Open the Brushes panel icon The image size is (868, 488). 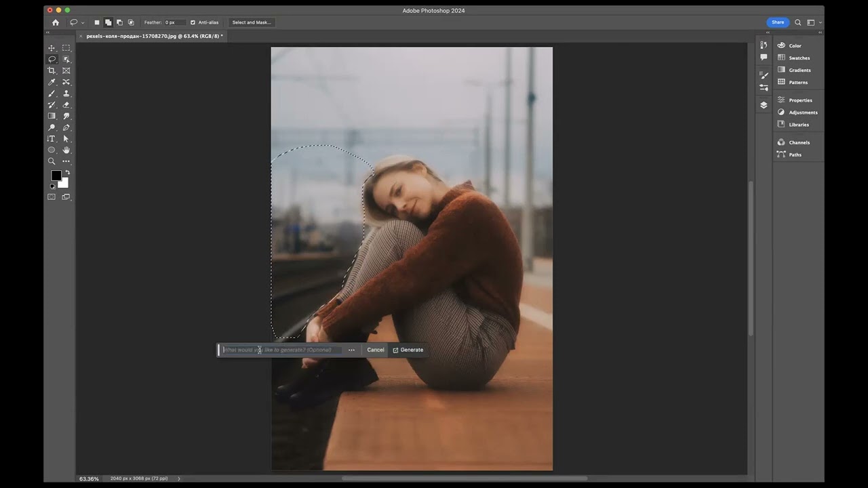click(x=764, y=87)
